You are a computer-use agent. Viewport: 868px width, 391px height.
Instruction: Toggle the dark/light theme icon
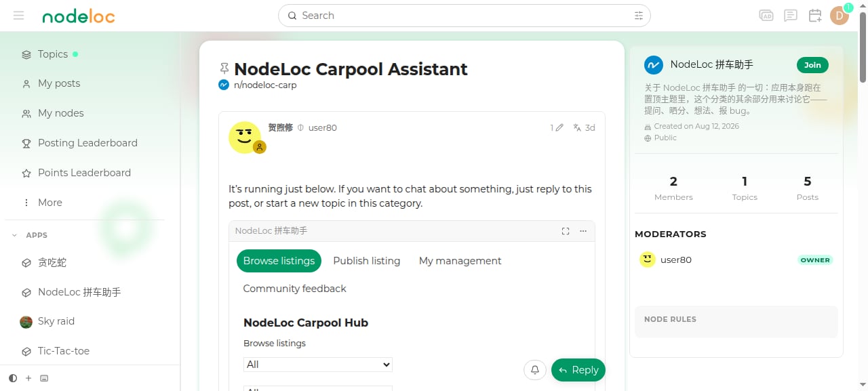(13, 378)
